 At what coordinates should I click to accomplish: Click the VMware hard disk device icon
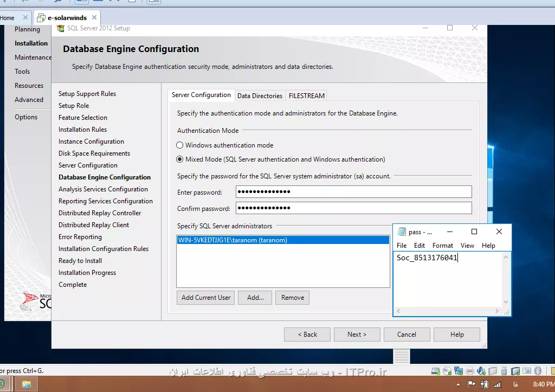pyautogui.click(x=436, y=371)
